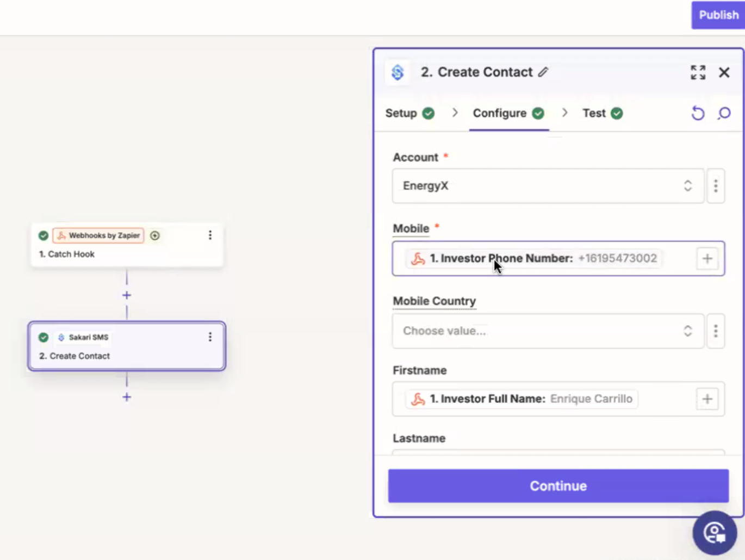Screen dimensions: 745x560
Task: Rename step using pencil edit icon
Action: [543, 72]
